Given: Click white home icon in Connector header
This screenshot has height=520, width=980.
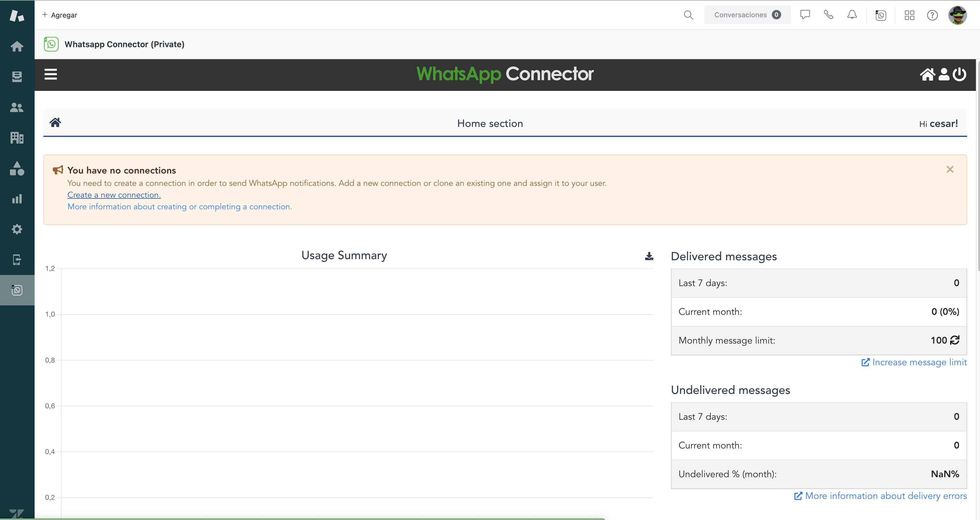Looking at the screenshot, I should coord(927,74).
